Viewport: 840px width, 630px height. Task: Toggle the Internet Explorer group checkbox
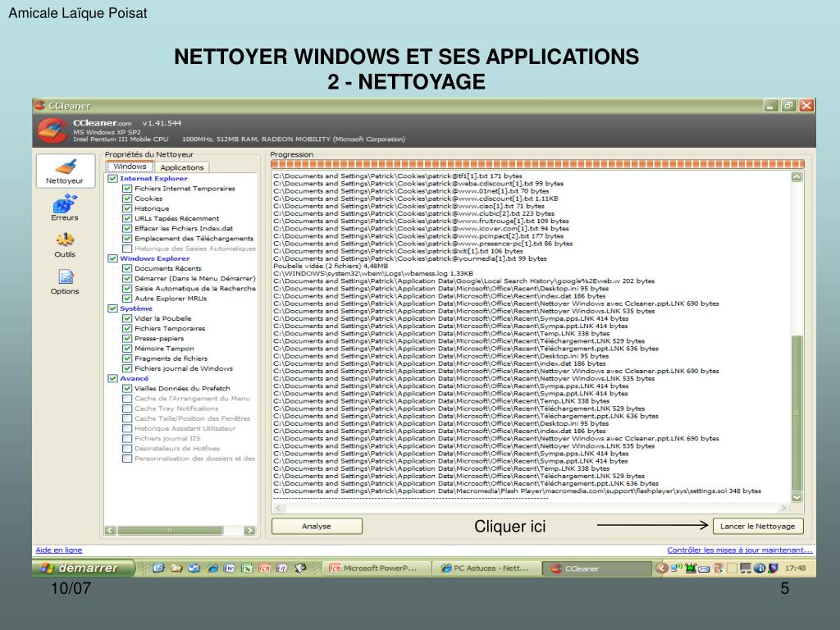112,178
